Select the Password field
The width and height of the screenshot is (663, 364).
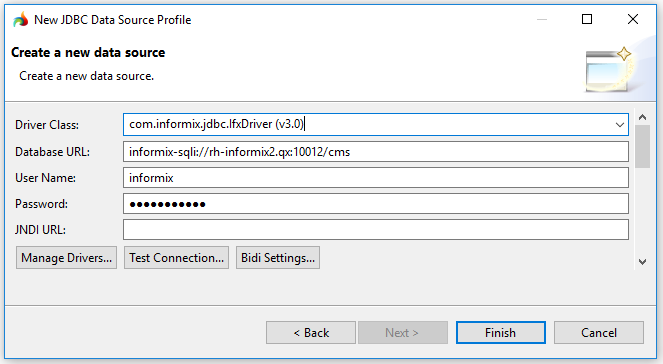[x=375, y=204]
